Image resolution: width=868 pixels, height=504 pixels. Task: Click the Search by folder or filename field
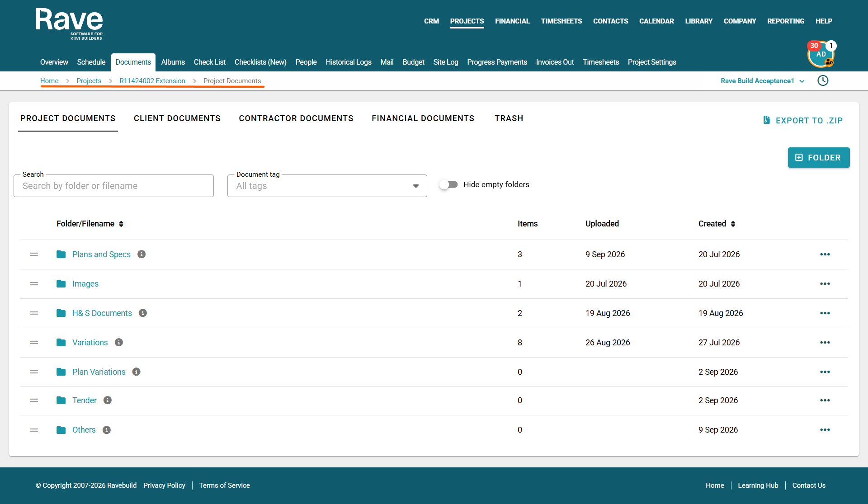[x=113, y=186]
